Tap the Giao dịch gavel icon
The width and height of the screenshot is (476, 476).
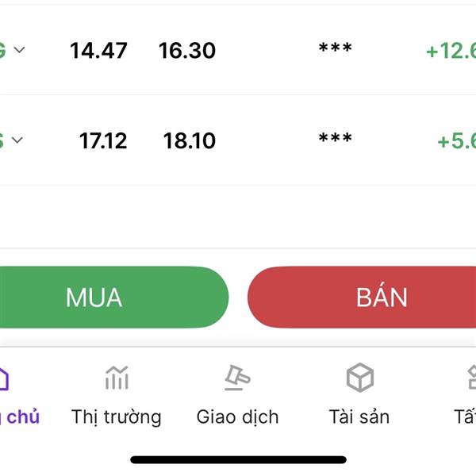[237, 378]
